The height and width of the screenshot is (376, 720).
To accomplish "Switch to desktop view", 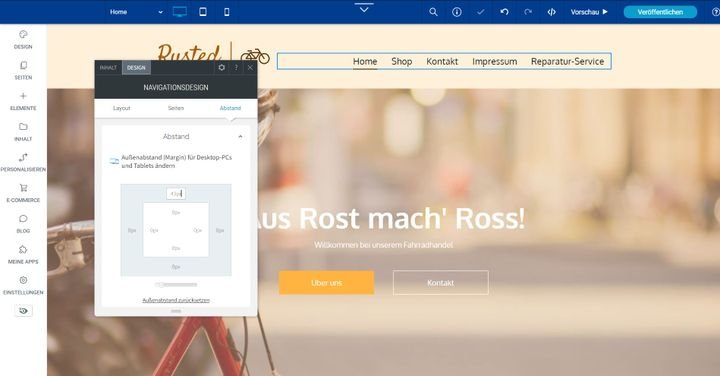I will pos(180,12).
